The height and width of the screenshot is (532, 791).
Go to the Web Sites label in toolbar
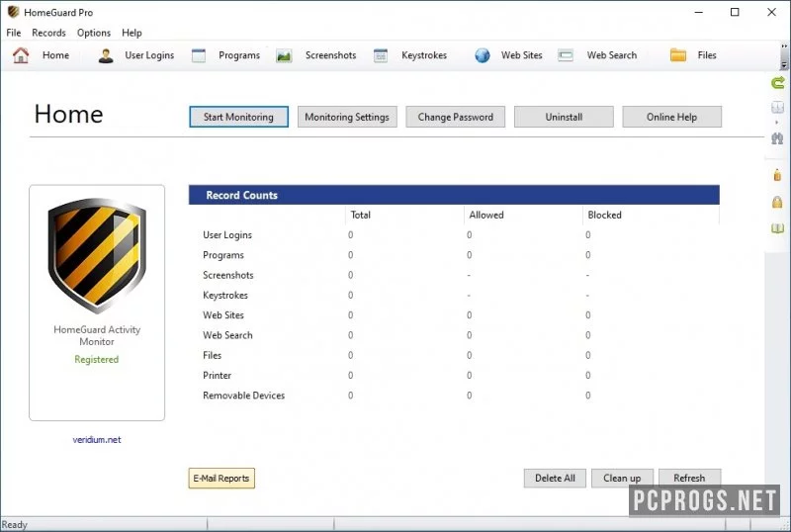click(522, 55)
